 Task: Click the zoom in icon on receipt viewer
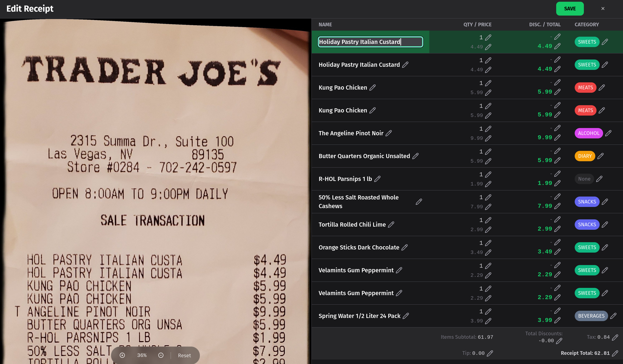click(122, 355)
